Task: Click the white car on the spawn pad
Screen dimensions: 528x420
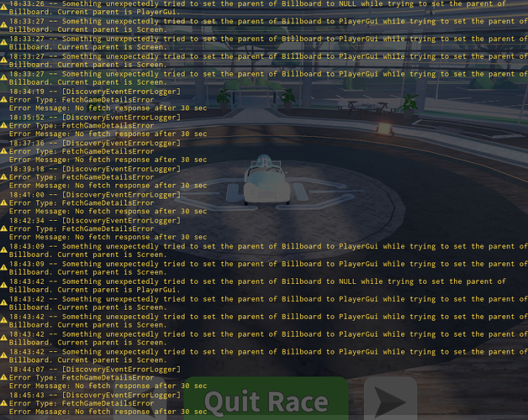Action: coord(267,180)
